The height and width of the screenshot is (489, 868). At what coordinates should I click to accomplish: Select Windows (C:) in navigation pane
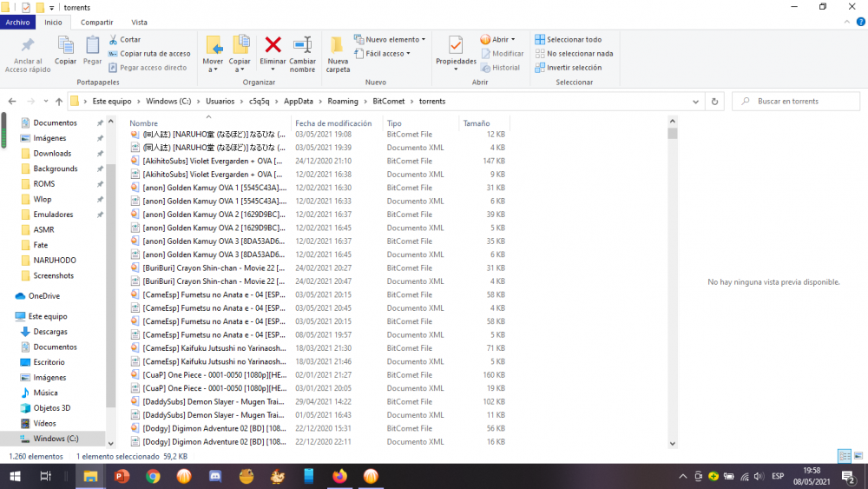[56, 439]
